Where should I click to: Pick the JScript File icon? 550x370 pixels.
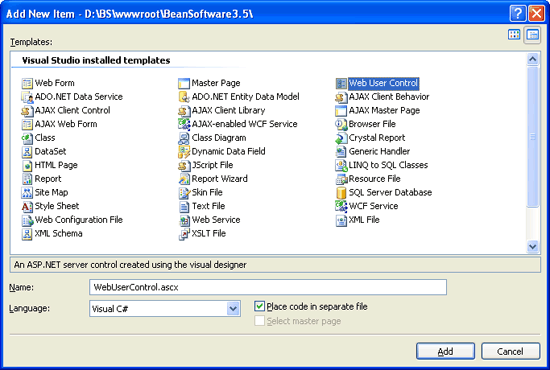coord(184,166)
